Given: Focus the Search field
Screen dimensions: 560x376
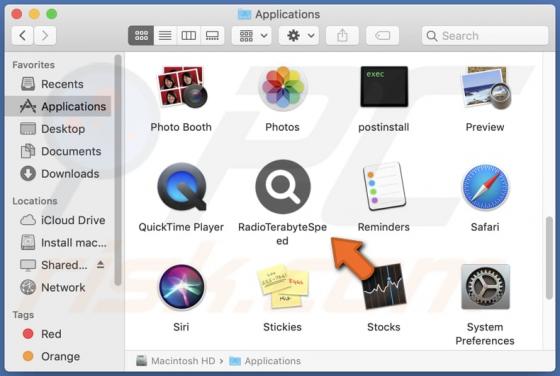Looking at the screenshot, I should click(485, 35).
